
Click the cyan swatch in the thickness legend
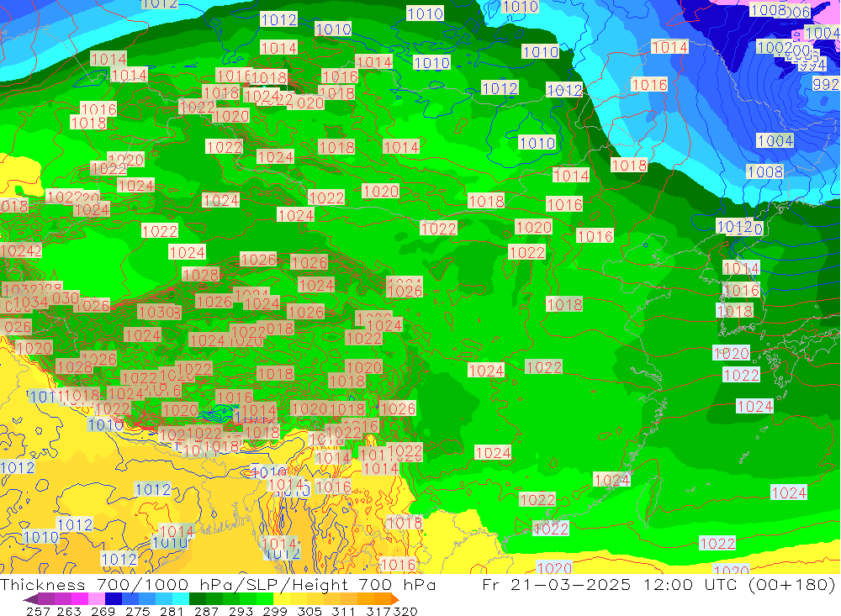point(181,599)
